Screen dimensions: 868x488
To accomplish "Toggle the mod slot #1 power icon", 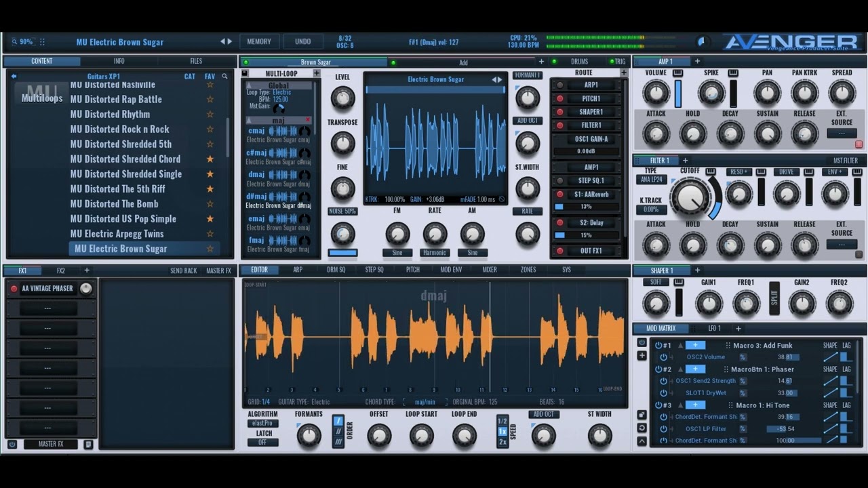I will coord(658,346).
